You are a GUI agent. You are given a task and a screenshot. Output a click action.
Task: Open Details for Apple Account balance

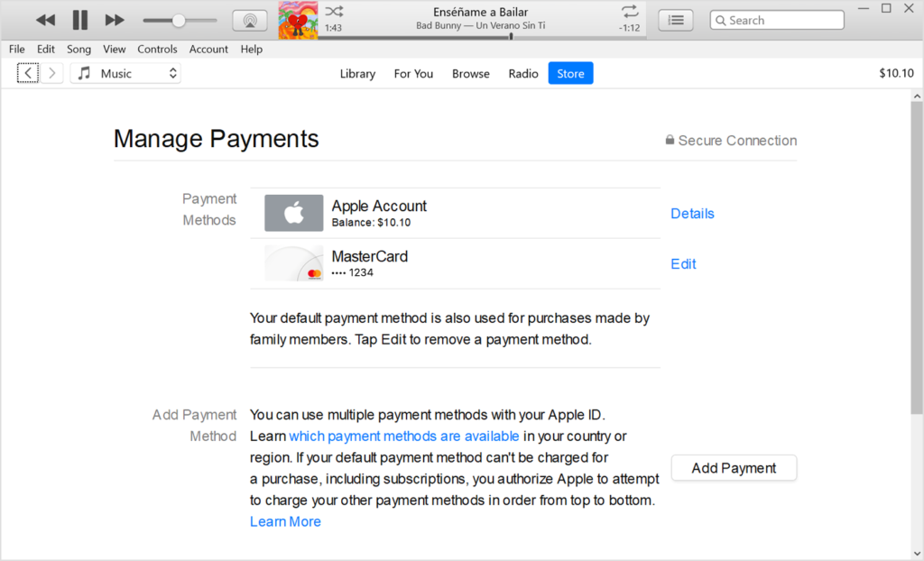[692, 214]
